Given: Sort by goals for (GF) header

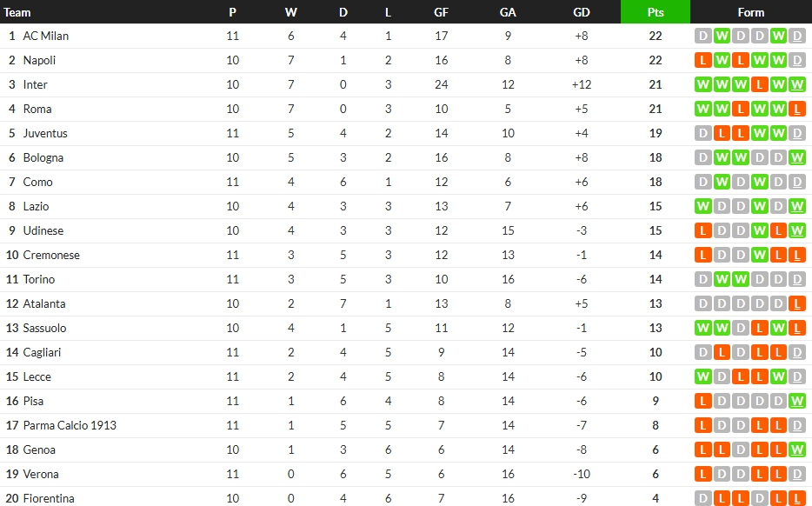Looking at the screenshot, I should (441, 12).
